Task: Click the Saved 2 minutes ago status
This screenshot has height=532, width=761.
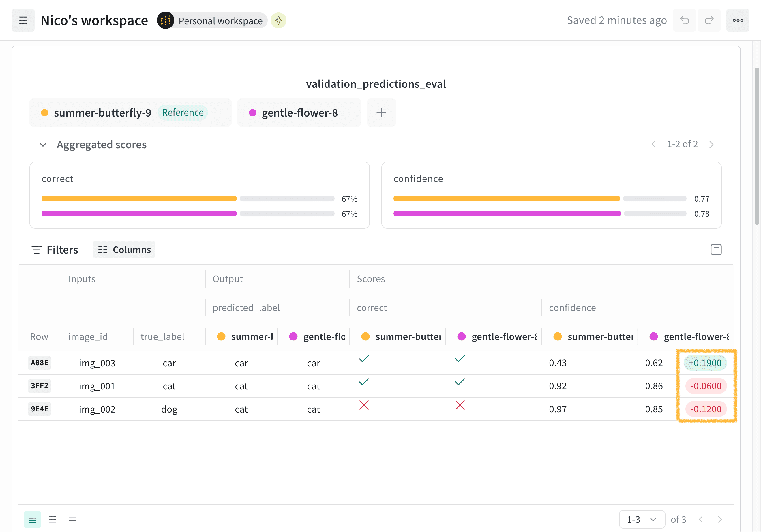Action: pos(616,20)
